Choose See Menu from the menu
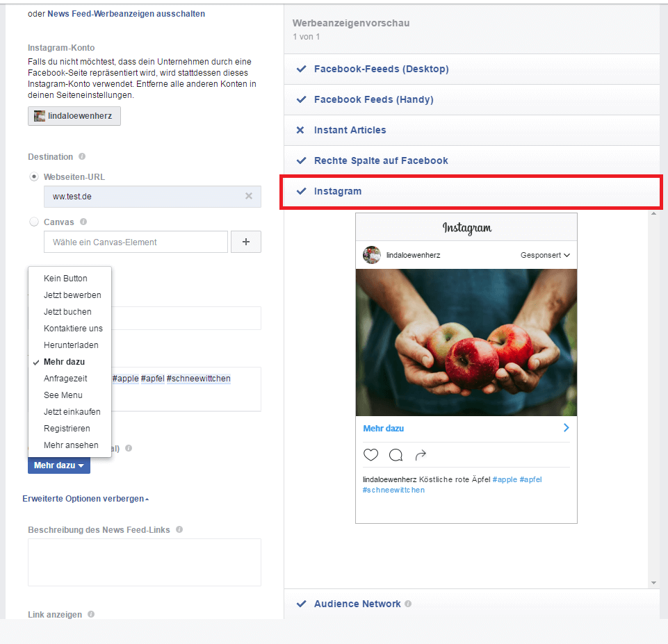Image resolution: width=668 pixels, height=644 pixels. coord(70,395)
